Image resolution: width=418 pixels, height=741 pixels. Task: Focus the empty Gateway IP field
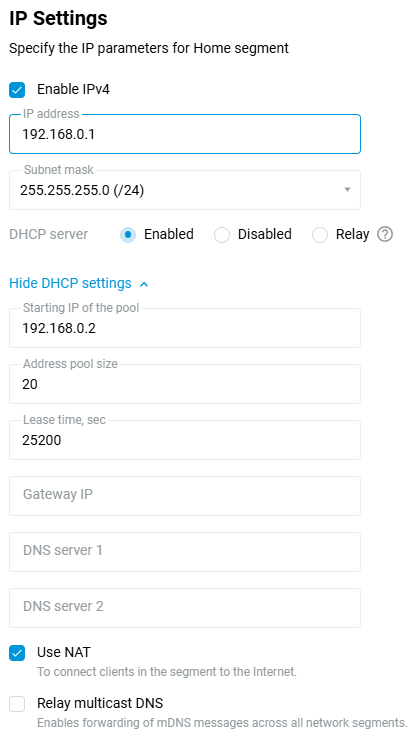(x=185, y=496)
